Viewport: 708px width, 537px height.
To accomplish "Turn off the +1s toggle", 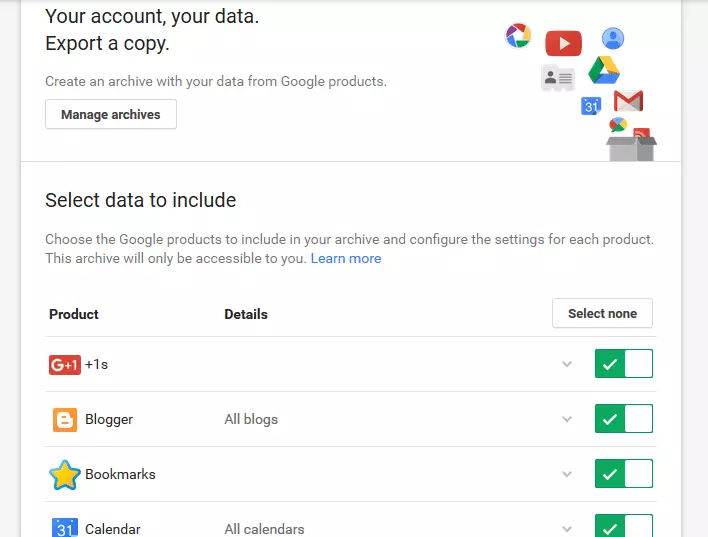I will coord(624,364).
